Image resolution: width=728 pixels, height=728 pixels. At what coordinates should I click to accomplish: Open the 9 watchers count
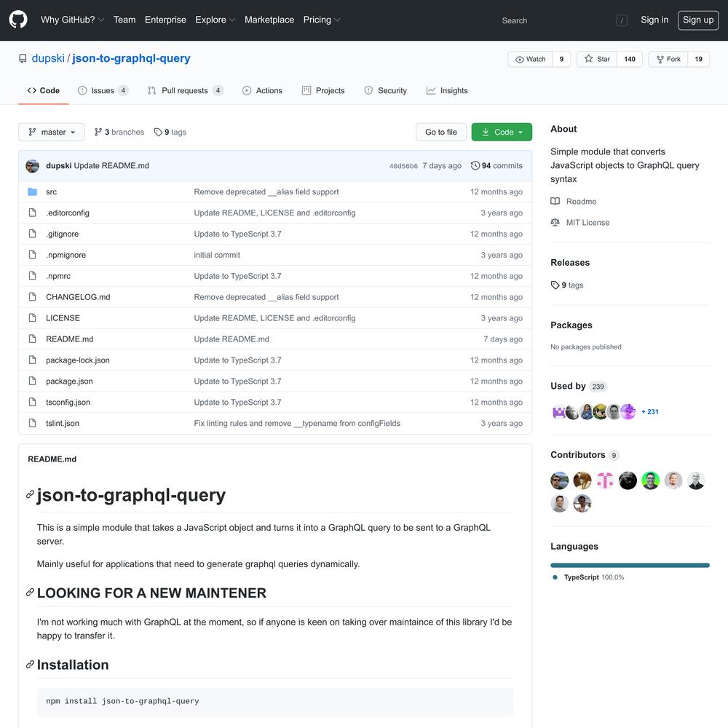(x=561, y=59)
